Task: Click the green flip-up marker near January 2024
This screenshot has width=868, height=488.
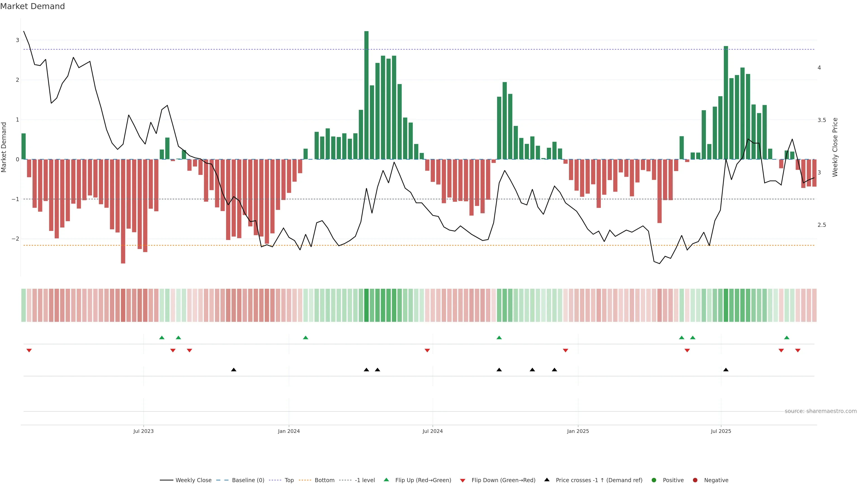Action: click(x=306, y=338)
